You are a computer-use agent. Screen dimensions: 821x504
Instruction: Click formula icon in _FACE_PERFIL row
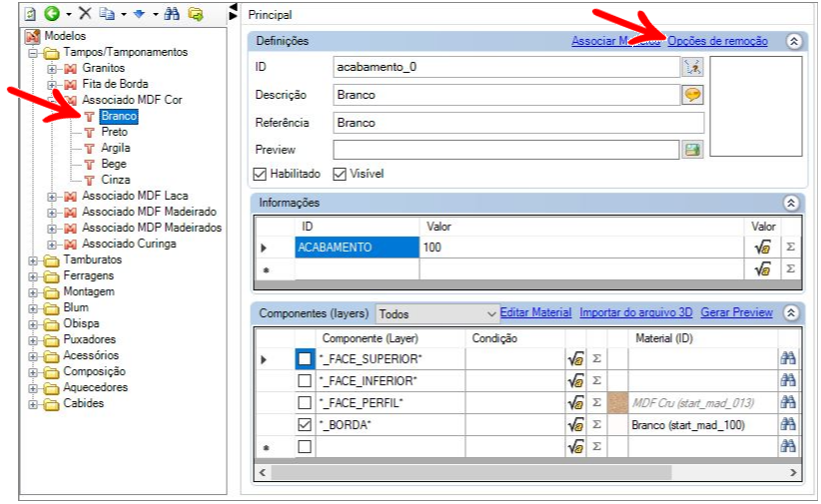pos(576,403)
